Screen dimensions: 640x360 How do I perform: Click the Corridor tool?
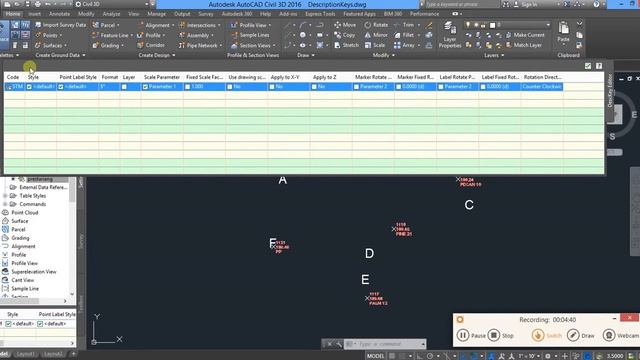click(151, 45)
